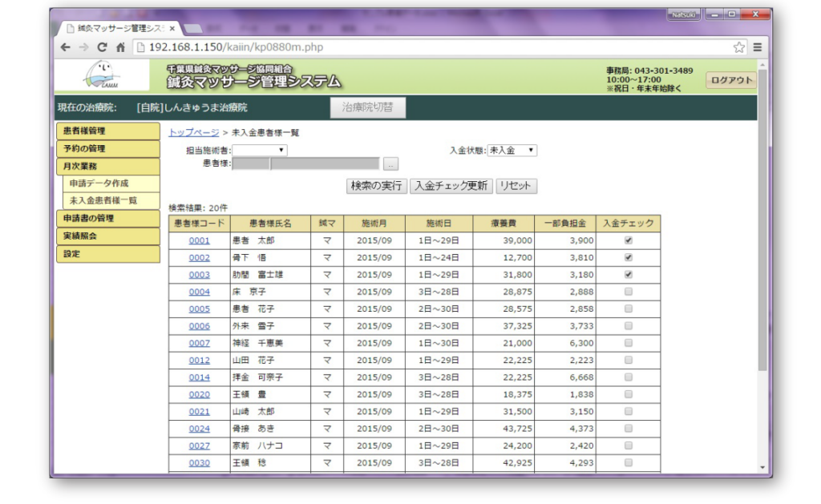Viewport: 821px width, 504px height.
Task: Open patient code 0012 link
Action: (x=200, y=360)
